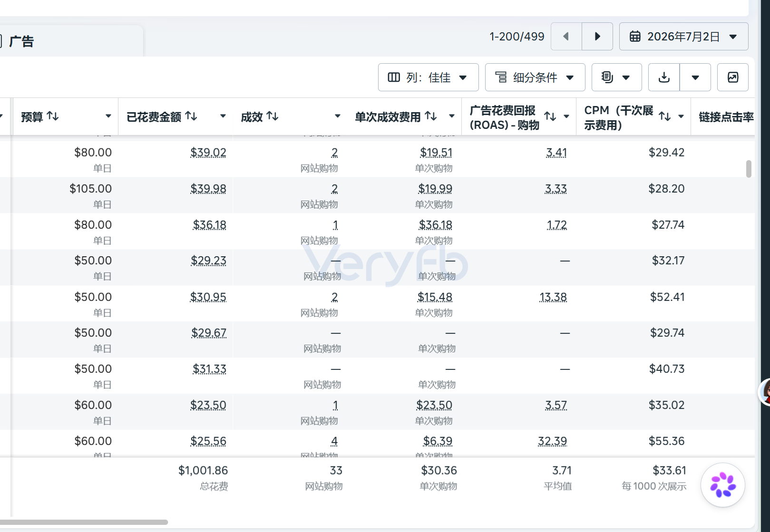770x532 pixels.
Task: Click the 1-200/499 pagination count
Action: pos(517,37)
